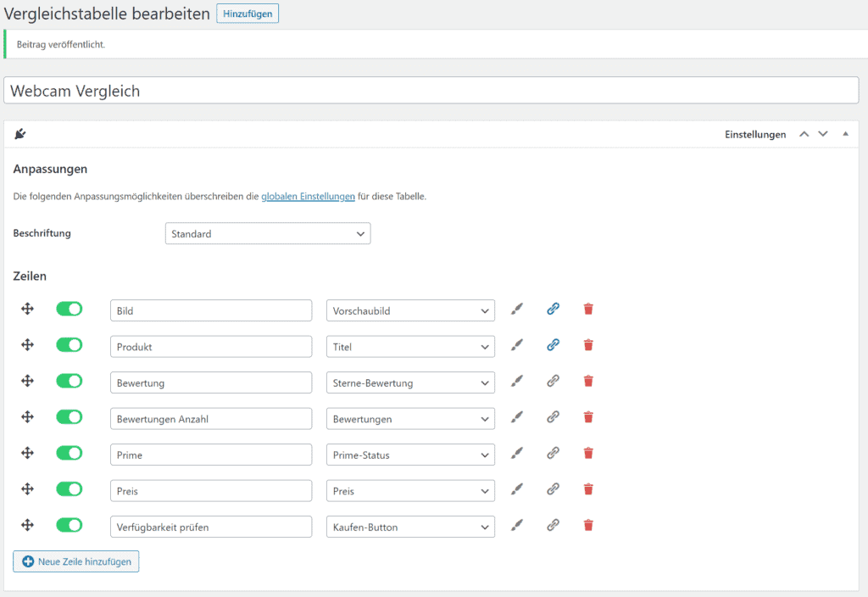The image size is (868, 597).
Task: Click the link icon for Produkt row
Action: click(x=553, y=345)
